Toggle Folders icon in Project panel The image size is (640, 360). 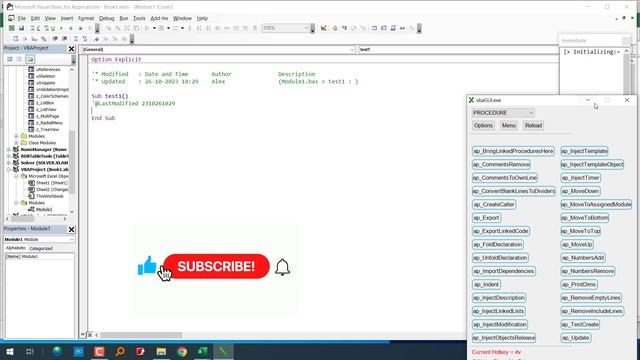(x=30, y=59)
